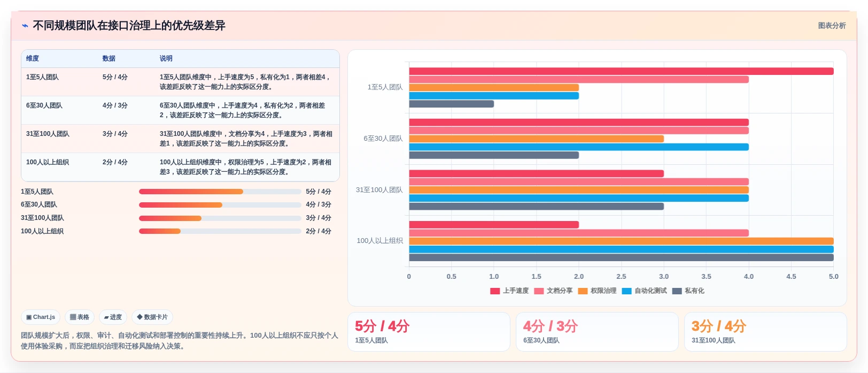868x373 pixels.
Task: Click the 1至5人团队 progress bar
Action: point(220,192)
